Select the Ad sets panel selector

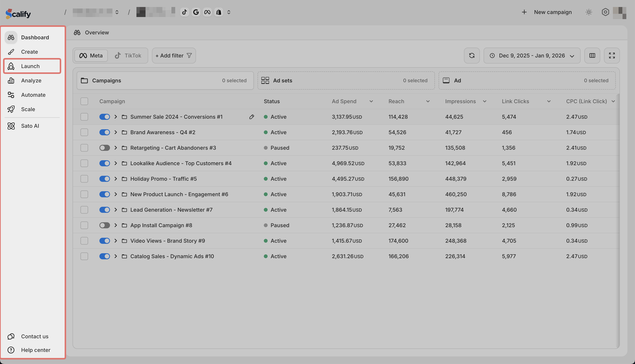click(x=346, y=81)
